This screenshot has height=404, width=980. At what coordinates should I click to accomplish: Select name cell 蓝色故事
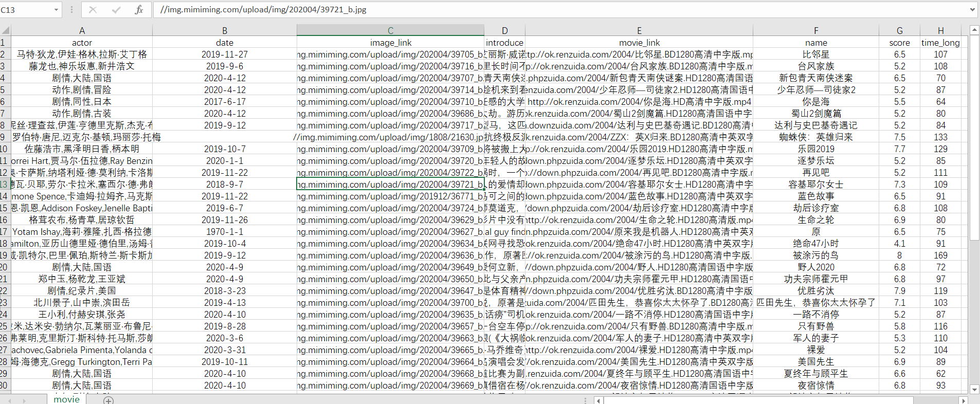click(x=816, y=196)
